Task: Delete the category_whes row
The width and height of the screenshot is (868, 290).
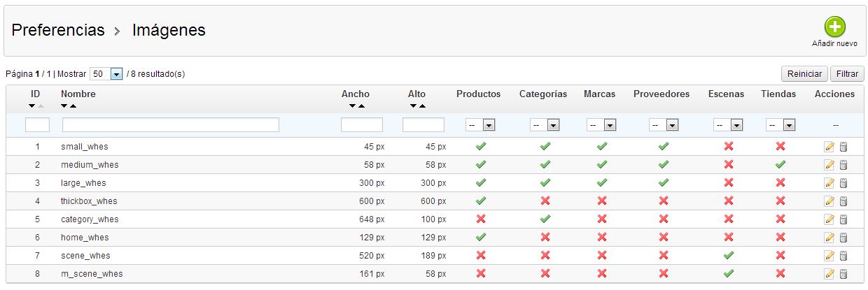Action: (x=843, y=219)
